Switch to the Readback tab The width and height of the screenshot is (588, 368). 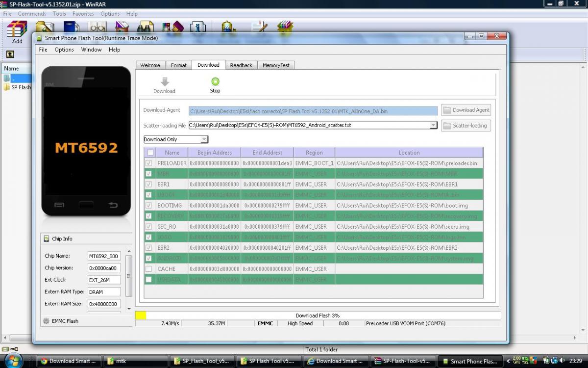(x=241, y=65)
